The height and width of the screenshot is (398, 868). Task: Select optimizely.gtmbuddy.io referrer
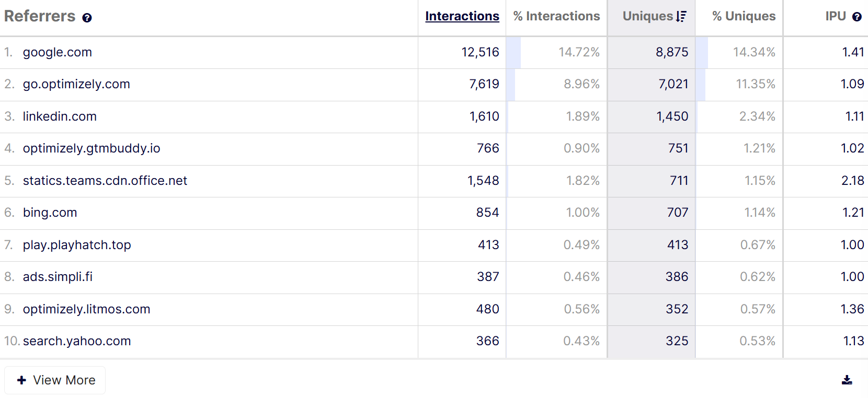[x=92, y=148]
